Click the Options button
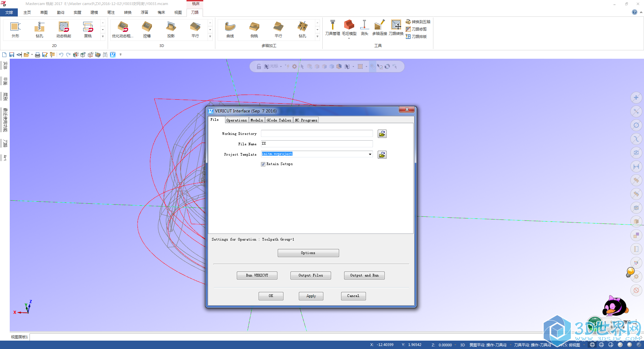 click(x=308, y=253)
